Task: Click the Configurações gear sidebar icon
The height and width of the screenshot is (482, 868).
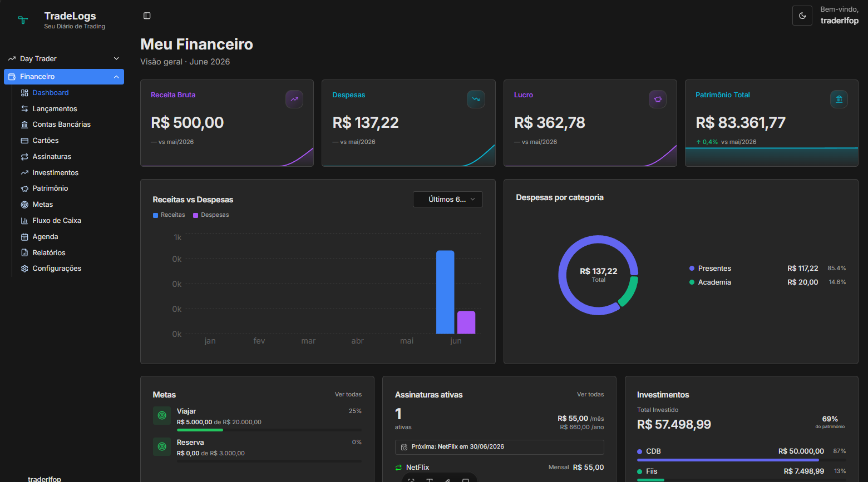Action: tap(24, 269)
